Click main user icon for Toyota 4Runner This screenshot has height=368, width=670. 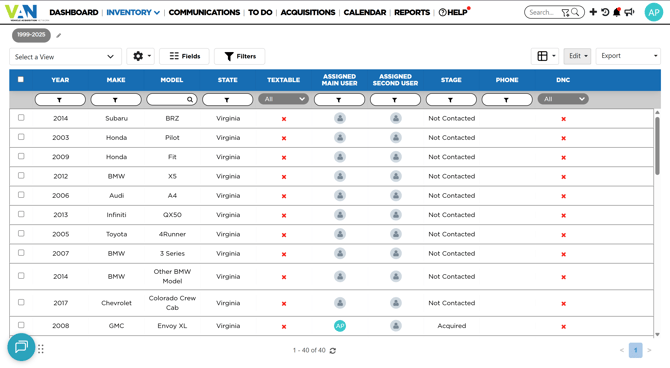click(340, 234)
